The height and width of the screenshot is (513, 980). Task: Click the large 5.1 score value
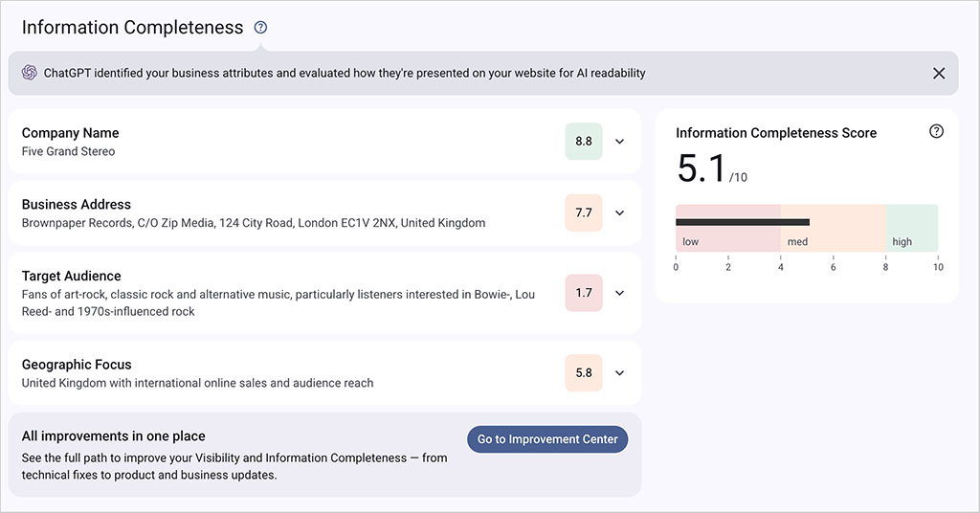[x=702, y=168]
